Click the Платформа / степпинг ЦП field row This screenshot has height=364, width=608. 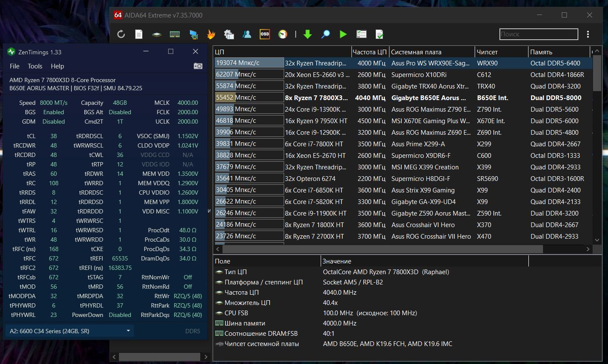[x=407, y=282]
